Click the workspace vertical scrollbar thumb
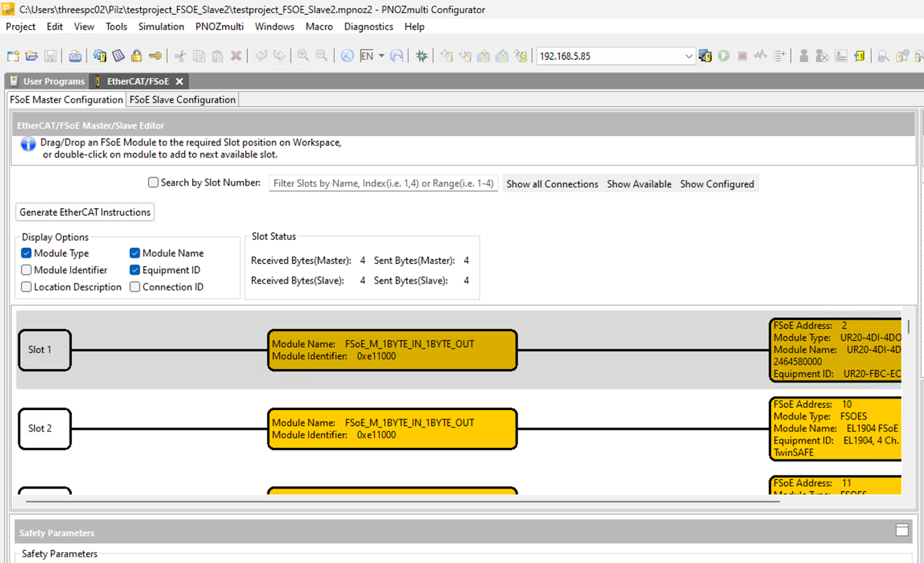The height and width of the screenshot is (563, 924). coord(908,327)
